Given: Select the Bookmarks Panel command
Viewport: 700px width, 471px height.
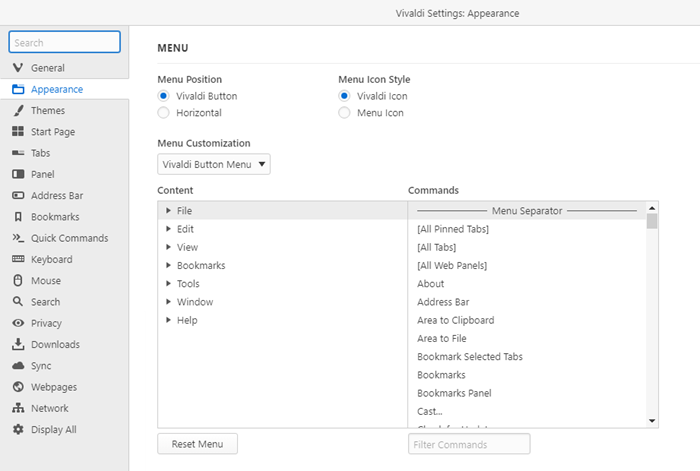Looking at the screenshot, I should point(454,393).
